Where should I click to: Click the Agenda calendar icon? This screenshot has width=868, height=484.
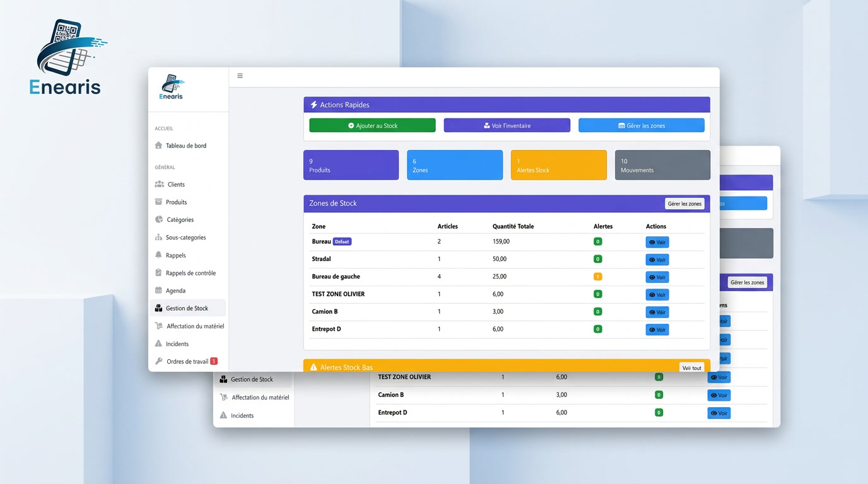pyautogui.click(x=159, y=291)
